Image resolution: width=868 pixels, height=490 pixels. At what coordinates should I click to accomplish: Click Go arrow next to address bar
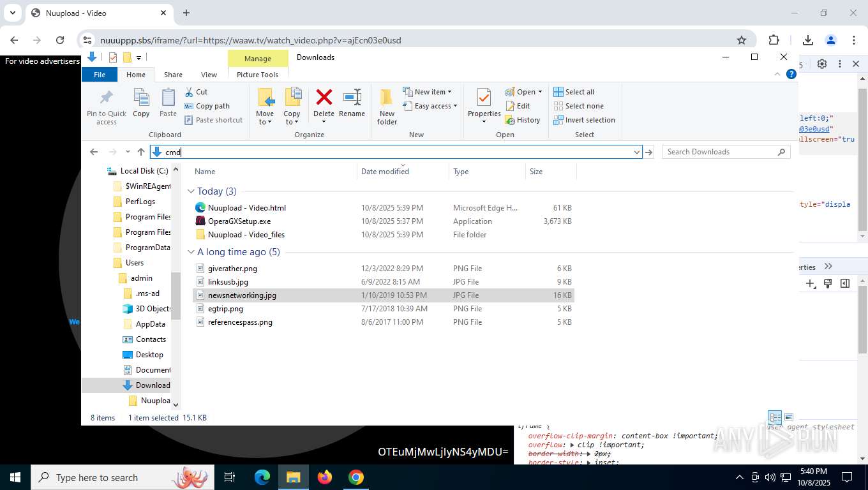tap(649, 152)
